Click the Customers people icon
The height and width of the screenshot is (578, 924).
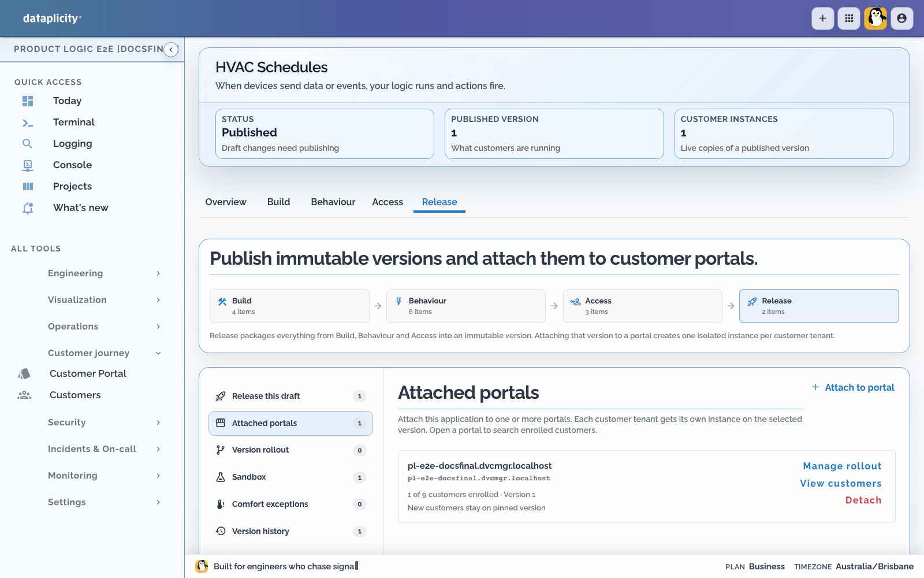pos(24,395)
